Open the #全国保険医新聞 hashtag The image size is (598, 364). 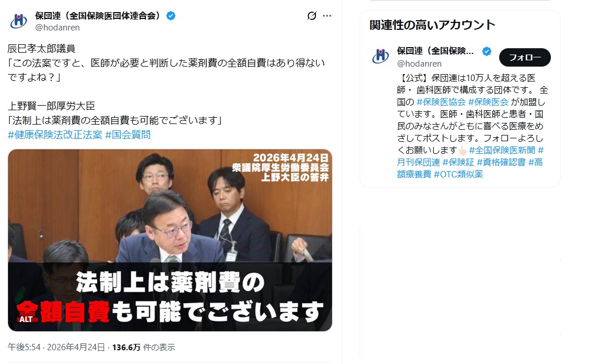pyautogui.click(x=502, y=150)
